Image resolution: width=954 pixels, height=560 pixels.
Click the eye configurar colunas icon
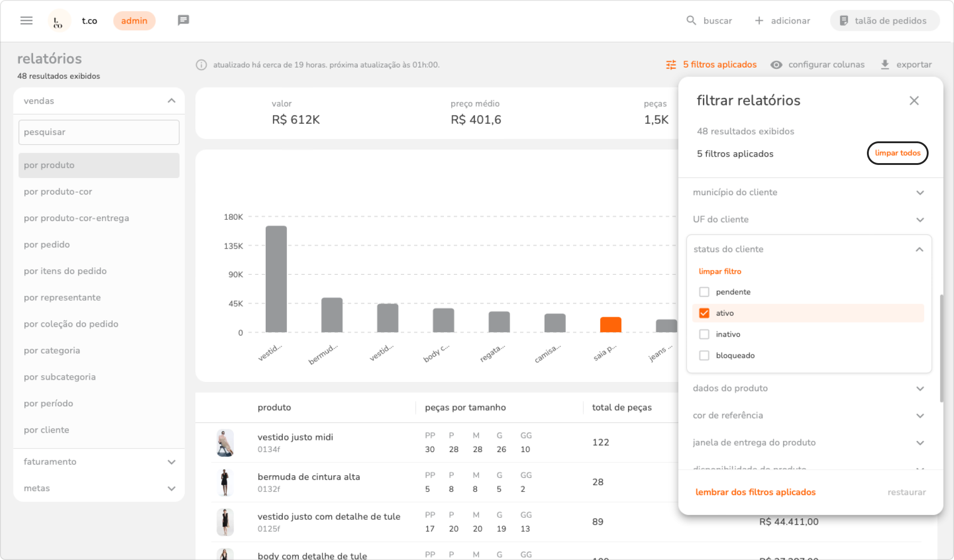(776, 65)
